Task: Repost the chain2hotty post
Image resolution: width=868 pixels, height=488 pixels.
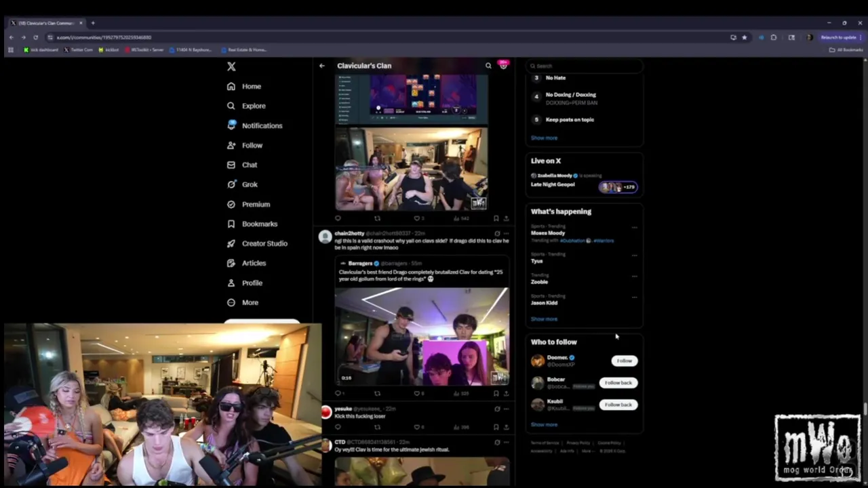Action: [378, 393]
